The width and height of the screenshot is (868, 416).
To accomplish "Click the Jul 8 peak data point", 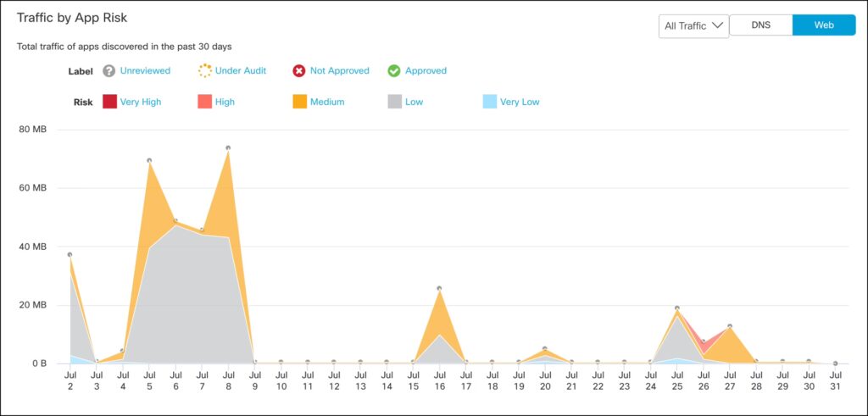I will click(228, 148).
